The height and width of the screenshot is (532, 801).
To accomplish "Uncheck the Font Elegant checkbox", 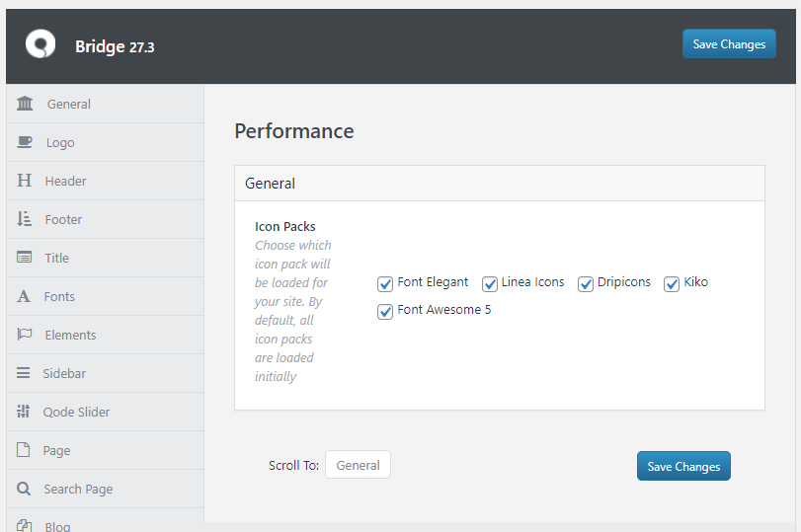I will (x=385, y=284).
